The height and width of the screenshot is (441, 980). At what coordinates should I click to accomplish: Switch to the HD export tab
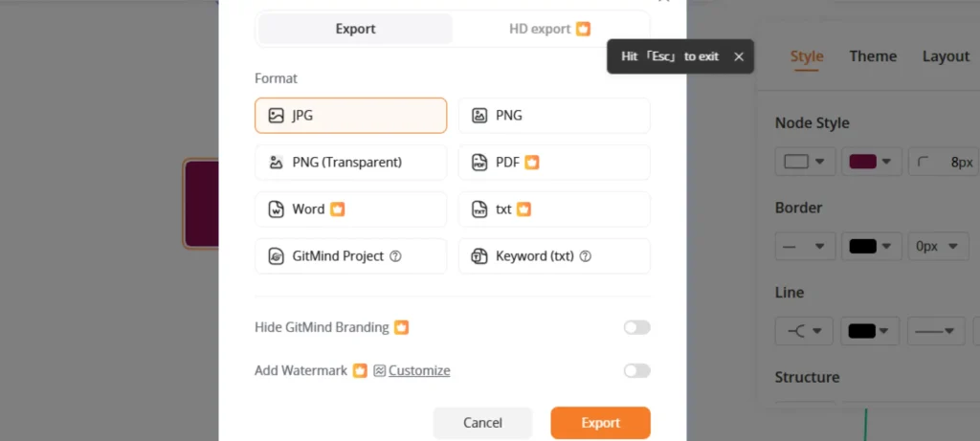coord(550,29)
